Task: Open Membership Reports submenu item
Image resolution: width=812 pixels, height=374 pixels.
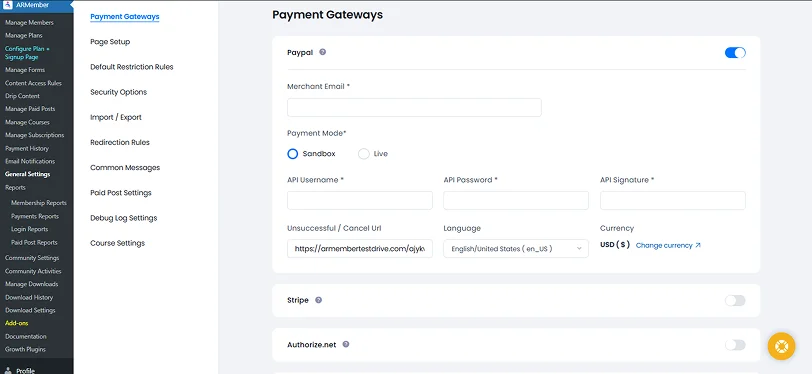Action: coord(39,203)
